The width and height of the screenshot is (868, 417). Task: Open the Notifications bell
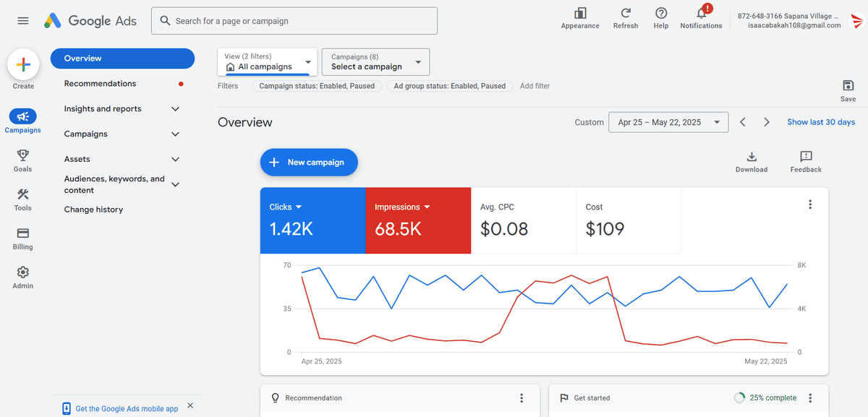[x=701, y=14]
